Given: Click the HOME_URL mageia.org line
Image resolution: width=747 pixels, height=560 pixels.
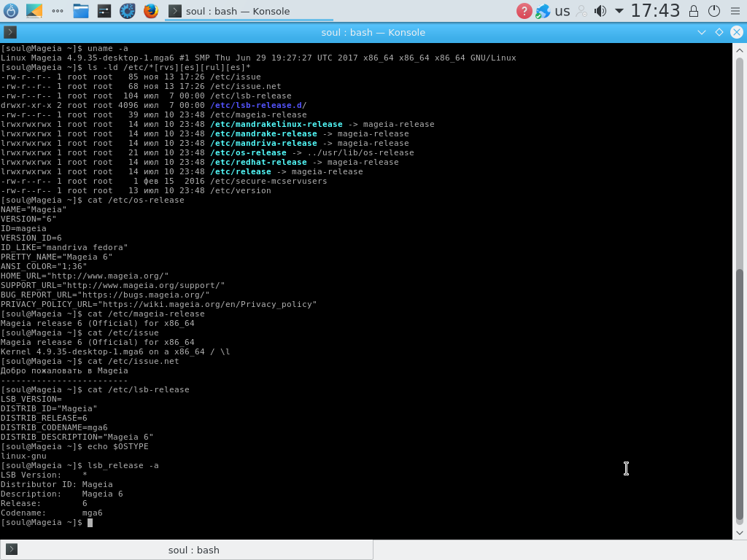Looking at the screenshot, I should pos(85,276).
